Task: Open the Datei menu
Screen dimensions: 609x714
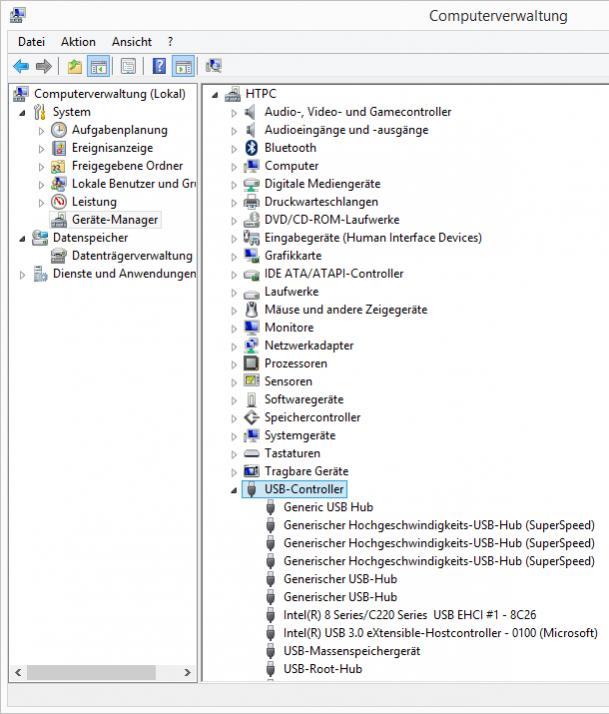Action: point(31,42)
